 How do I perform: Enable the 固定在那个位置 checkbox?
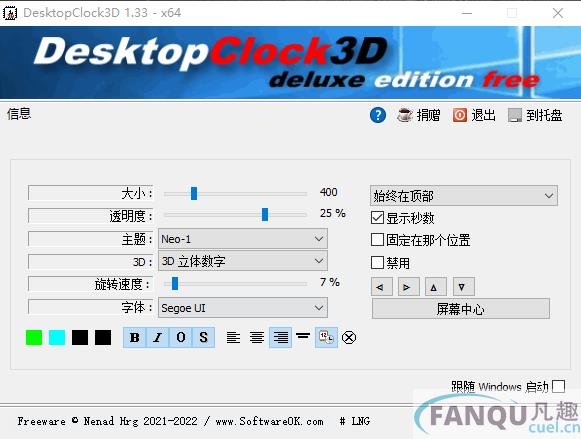377,240
